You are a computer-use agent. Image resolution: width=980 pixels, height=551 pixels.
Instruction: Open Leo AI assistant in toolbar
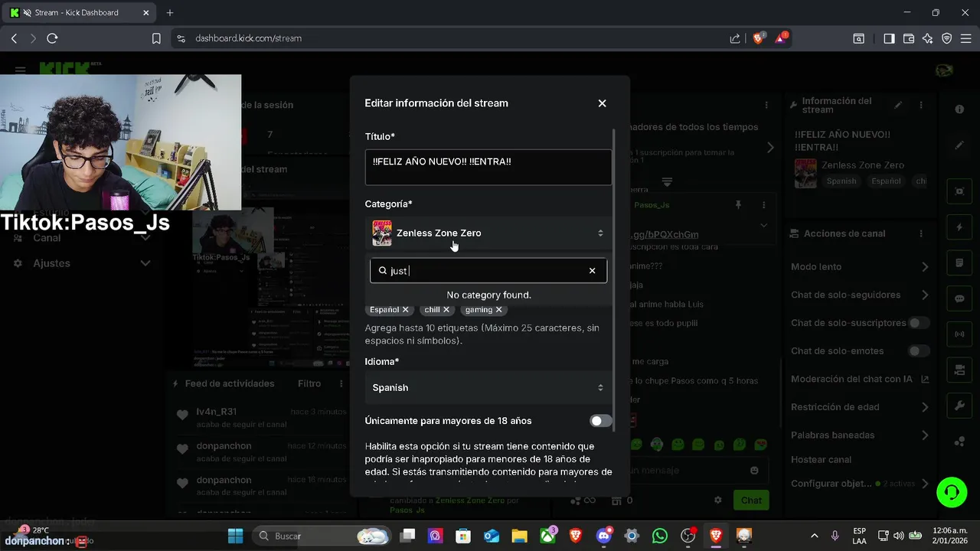click(x=928, y=38)
